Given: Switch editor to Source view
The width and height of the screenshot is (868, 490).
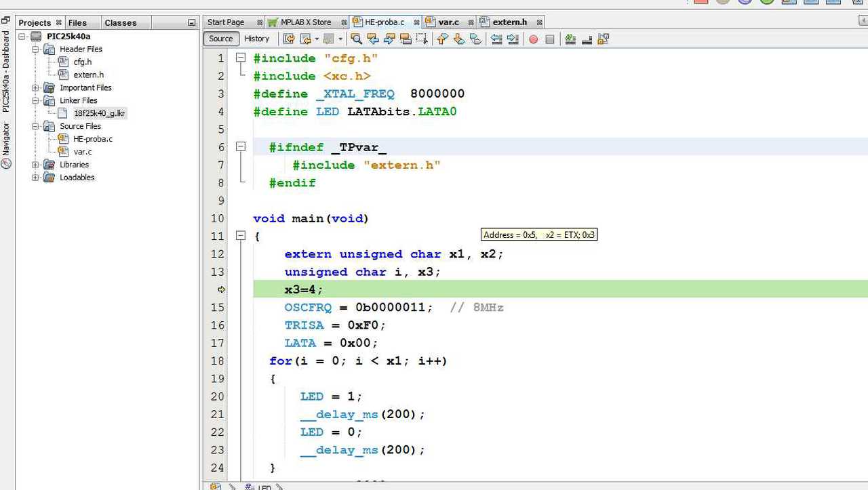Looking at the screenshot, I should (220, 39).
